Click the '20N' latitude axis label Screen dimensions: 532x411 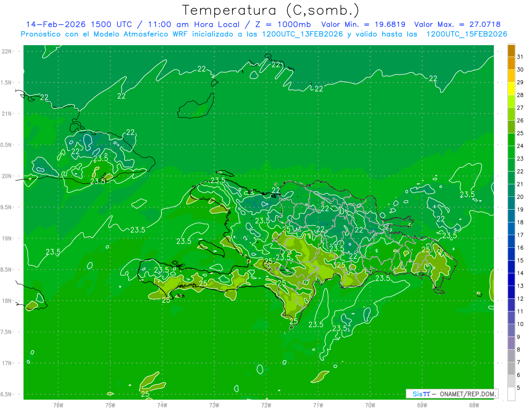pos(7,176)
